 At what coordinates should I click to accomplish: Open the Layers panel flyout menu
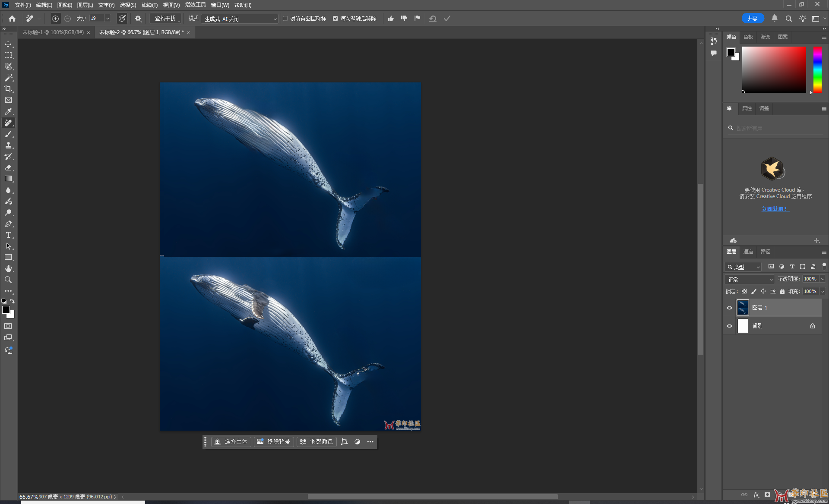pyautogui.click(x=824, y=252)
